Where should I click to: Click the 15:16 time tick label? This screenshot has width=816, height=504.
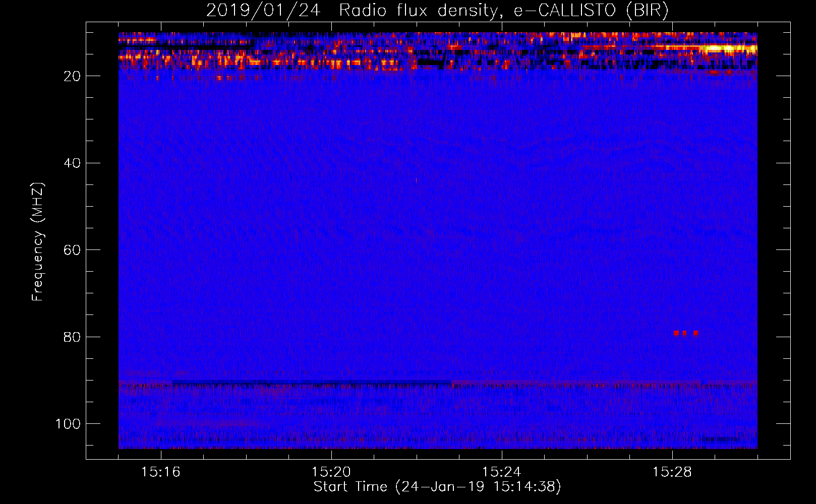coord(161,472)
